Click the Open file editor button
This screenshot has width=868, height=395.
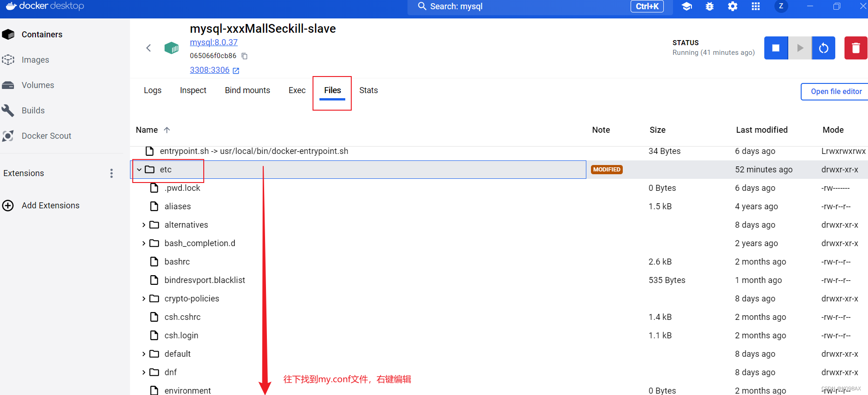[836, 92]
